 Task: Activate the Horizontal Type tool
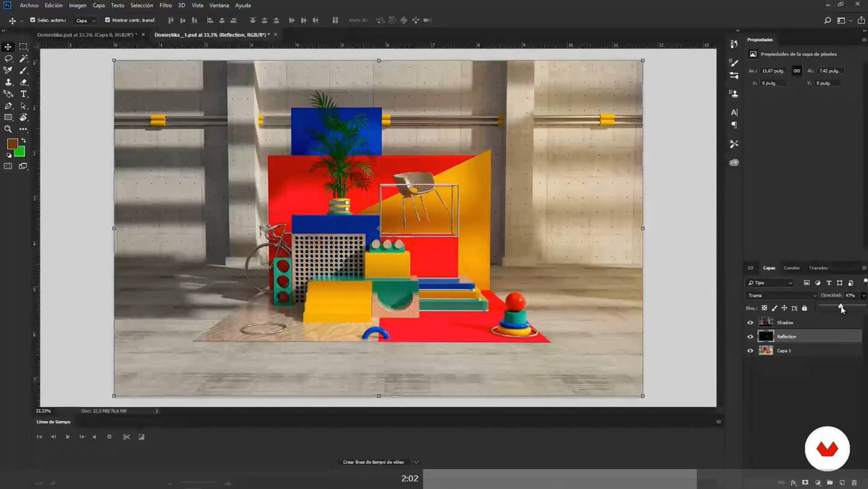(23, 94)
